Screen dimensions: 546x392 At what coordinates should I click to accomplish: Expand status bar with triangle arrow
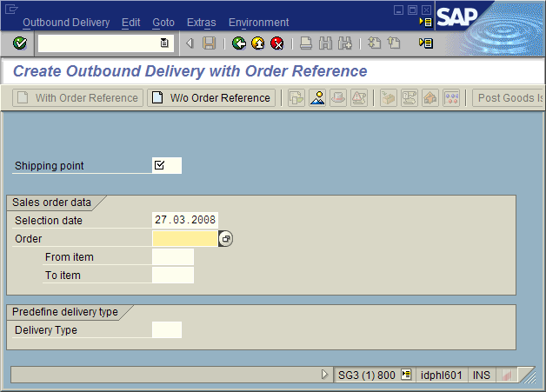click(324, 375)
